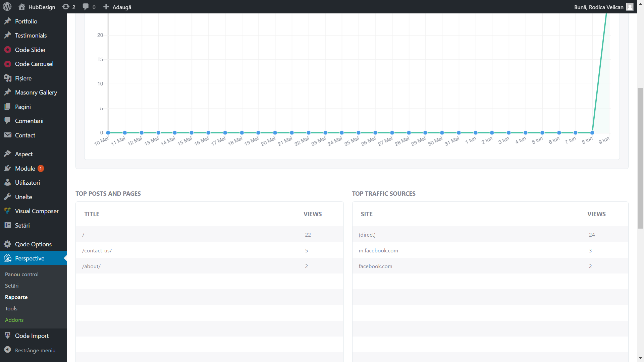The width and height of the screenshot is (644, 362).
Task: Click the plus icon beside Adaugă
Action: tap(106, 7)
